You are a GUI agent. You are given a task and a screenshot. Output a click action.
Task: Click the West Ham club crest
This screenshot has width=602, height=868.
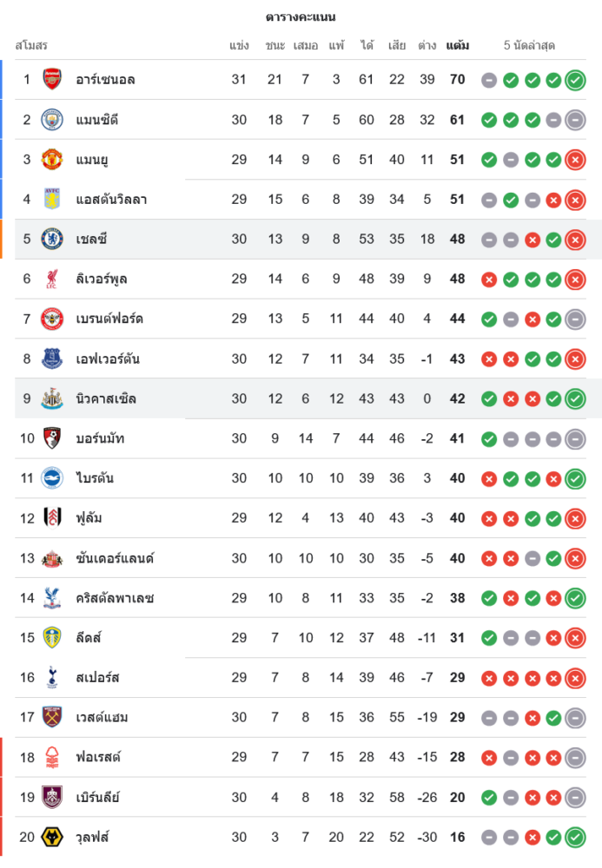click(52, 718)
